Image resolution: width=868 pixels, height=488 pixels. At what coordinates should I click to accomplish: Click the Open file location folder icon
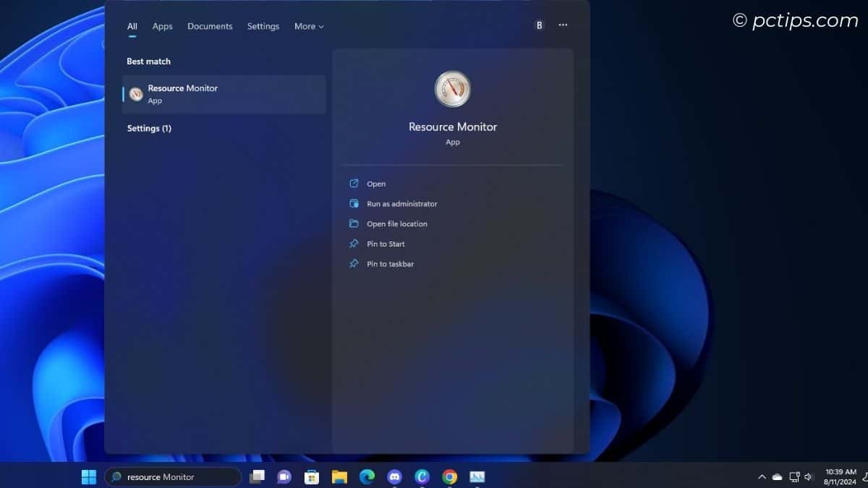(354, 223)
